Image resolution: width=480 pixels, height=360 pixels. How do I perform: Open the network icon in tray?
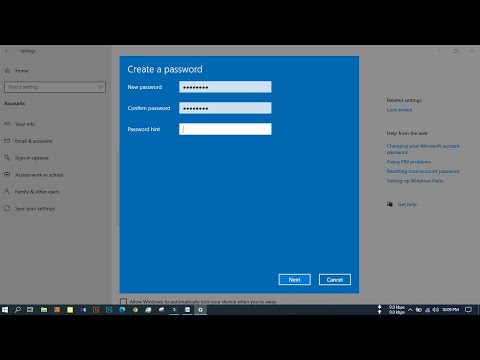(x=427, y=310)
